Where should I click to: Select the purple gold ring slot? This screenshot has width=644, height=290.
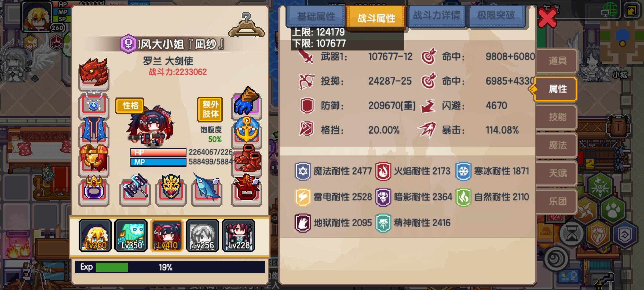click(94, 190)
